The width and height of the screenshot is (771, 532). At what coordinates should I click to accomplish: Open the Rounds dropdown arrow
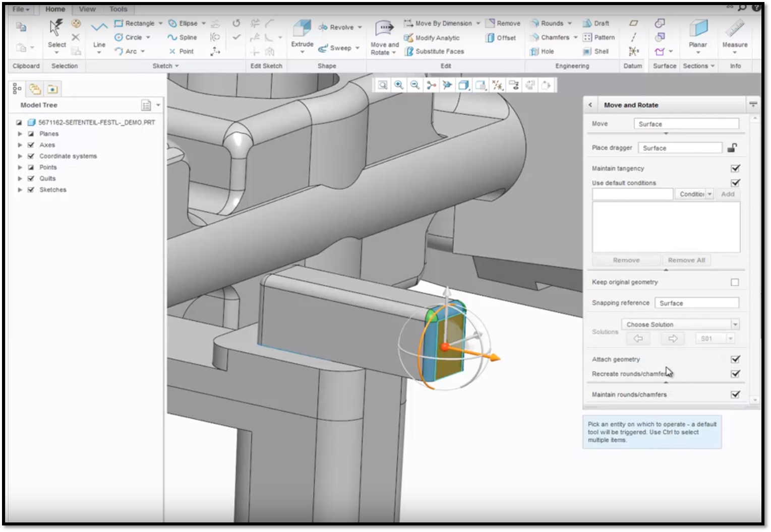click(x=570, y=23)
